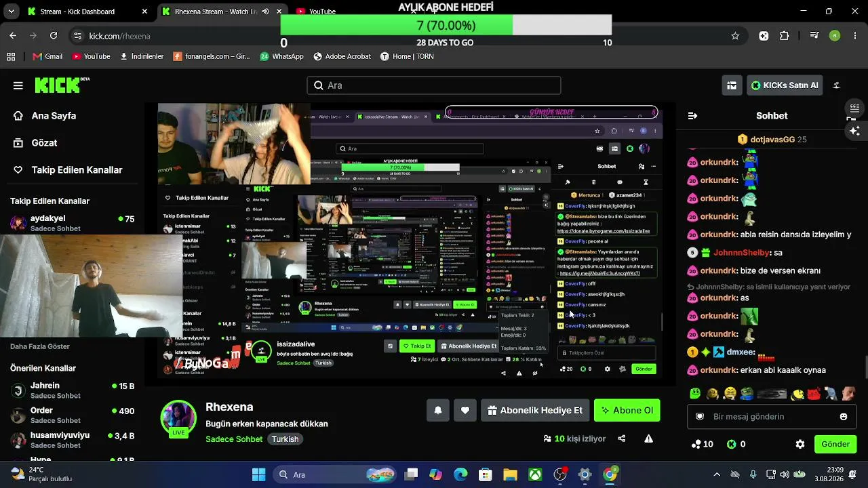The image size is (868, 488).
Task: Click the Abonelik Hediye Et button
Action: 536,410
